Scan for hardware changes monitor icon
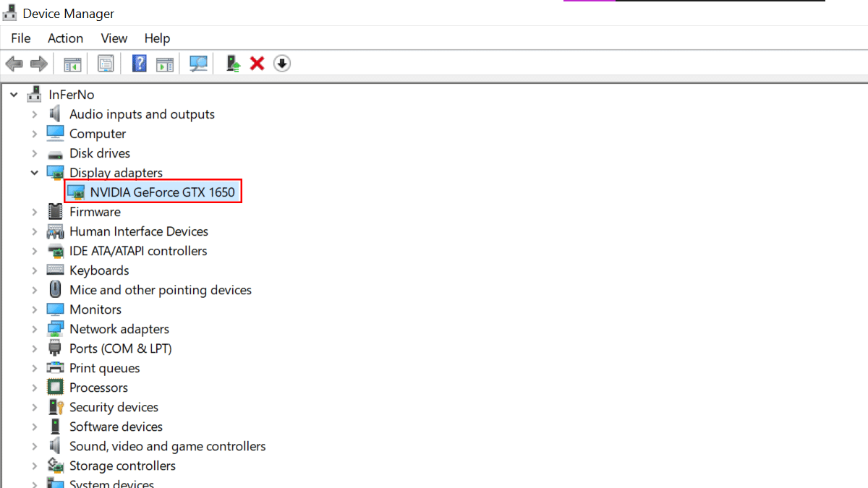This screenshot has width=868, height=488. pyautogui.click(x=198, y=64)
